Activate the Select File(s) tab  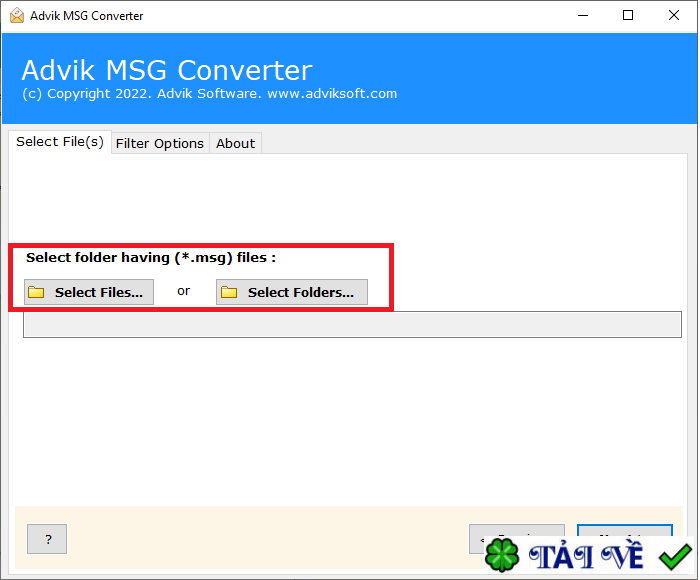tap(60, 142)
